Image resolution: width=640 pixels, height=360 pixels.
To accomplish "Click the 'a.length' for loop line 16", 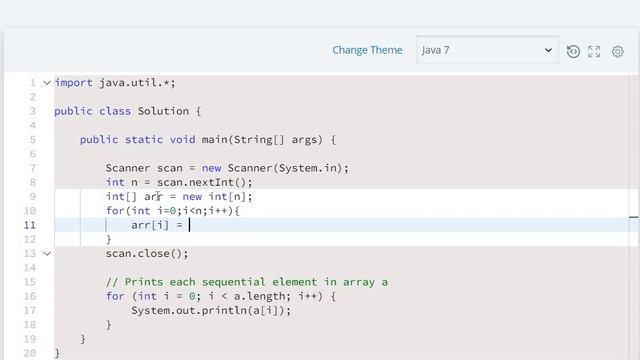I will [x=221, y=296].
